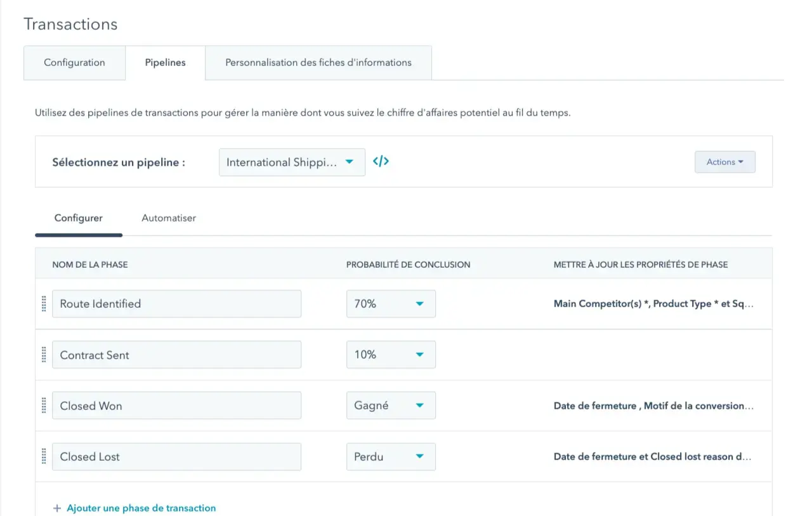This screenshot has width=812, height=516.
Task: Edit the Route Identified phase name field
Action: [176, 304]
